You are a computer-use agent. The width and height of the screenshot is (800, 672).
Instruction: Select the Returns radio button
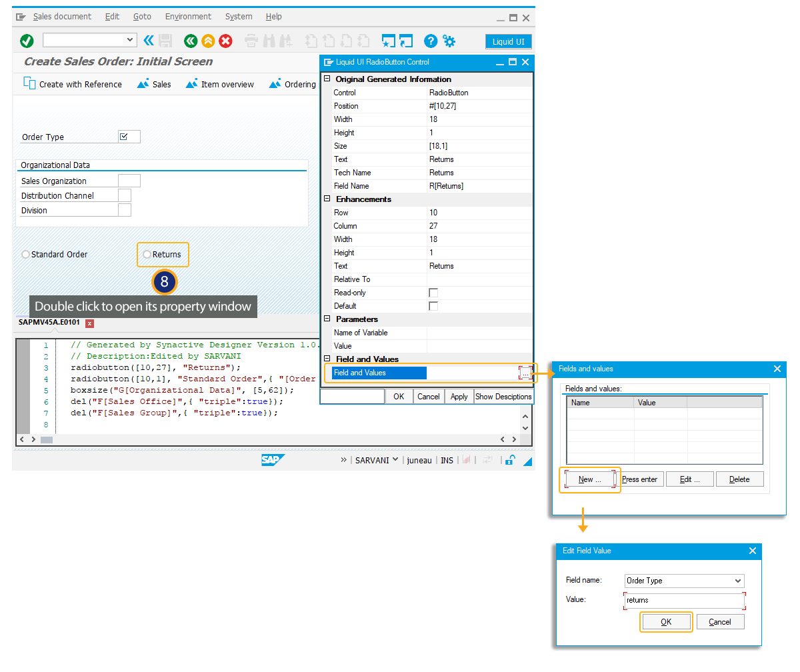pos(147,254)
